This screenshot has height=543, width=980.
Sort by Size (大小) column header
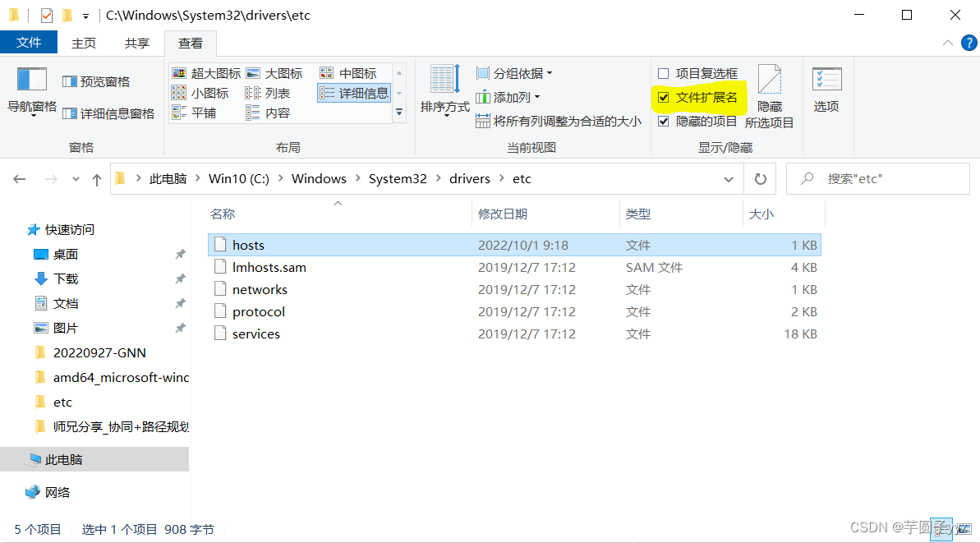(784, 214)
